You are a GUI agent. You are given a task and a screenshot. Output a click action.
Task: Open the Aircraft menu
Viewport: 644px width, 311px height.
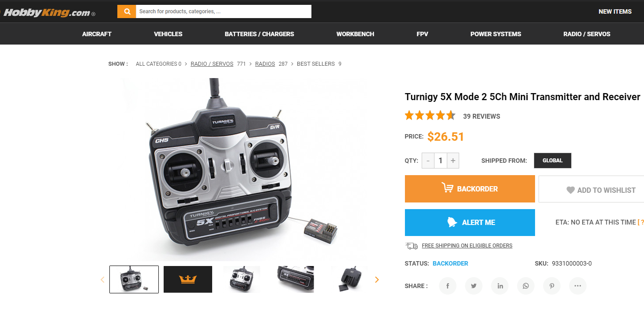pyautogui.click(x=97, y=34)
